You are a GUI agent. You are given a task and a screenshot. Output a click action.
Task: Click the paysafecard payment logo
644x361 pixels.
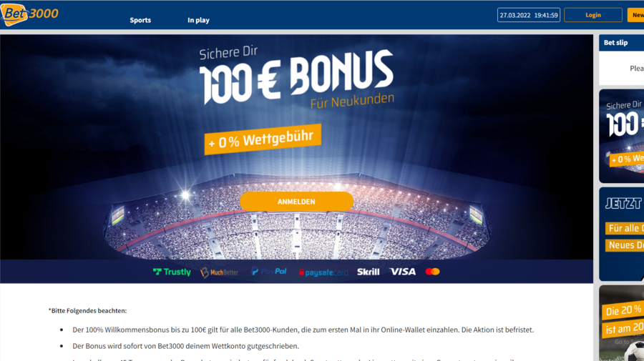pyautogui.click(x=323, y=272)
